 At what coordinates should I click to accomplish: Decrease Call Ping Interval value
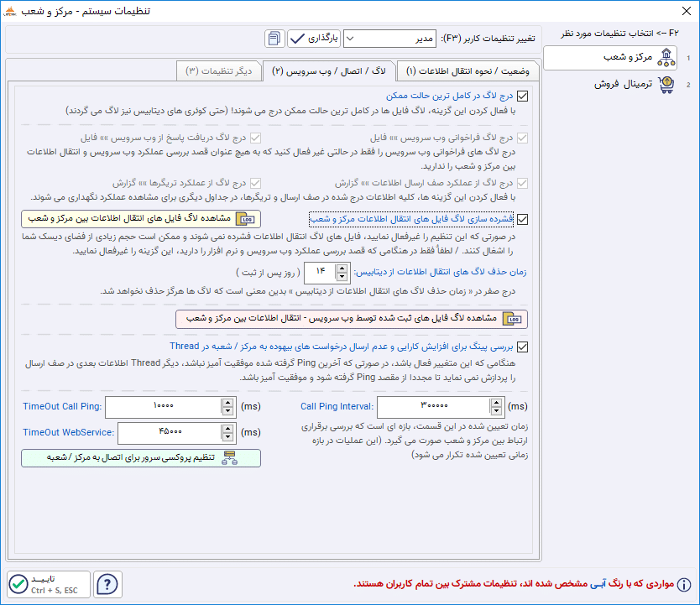[x=496, y=411]
